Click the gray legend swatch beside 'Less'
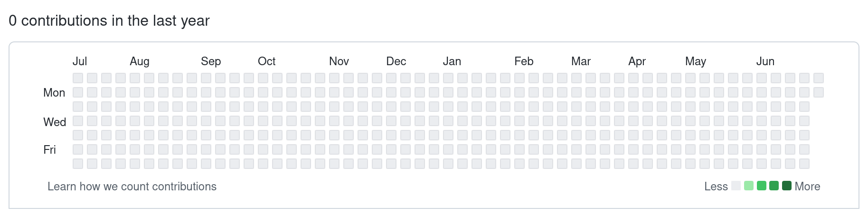 pyautogui.click(x=736, y=186)
